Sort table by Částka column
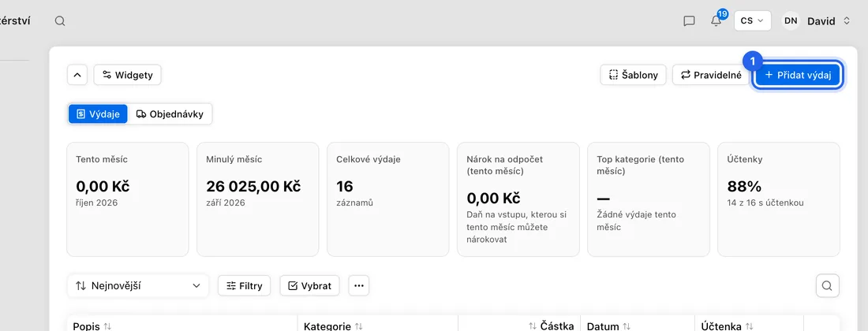Viewport: 868px width, 331px height. [551, 326]
